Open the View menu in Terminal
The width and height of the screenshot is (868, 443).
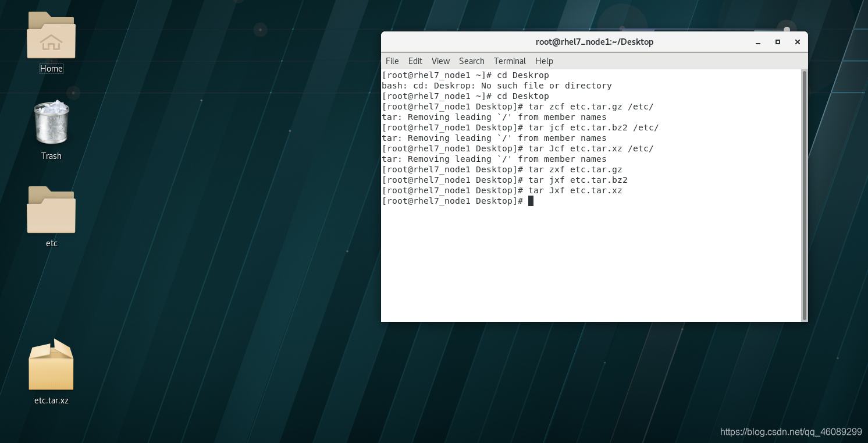click(x=440, y=61)
